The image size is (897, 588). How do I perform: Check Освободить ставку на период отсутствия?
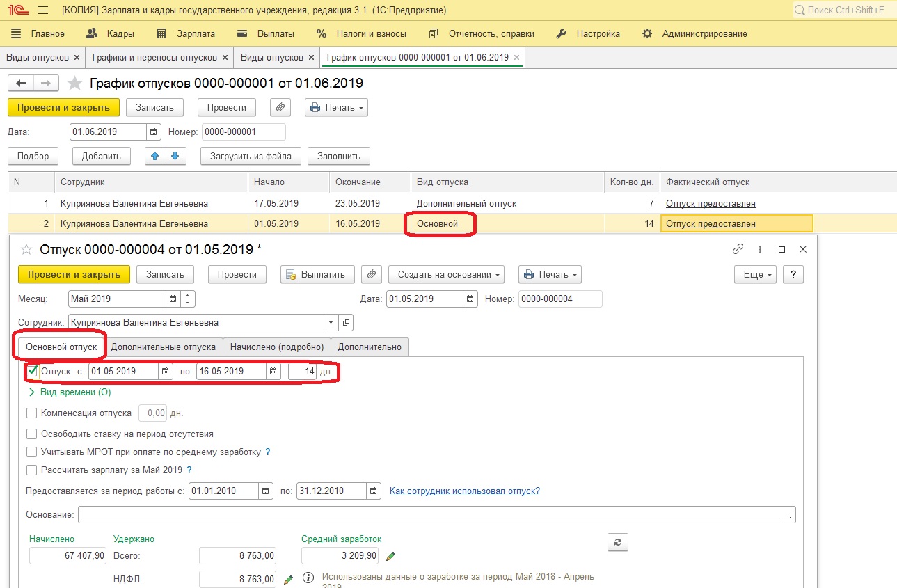[31, 434]
